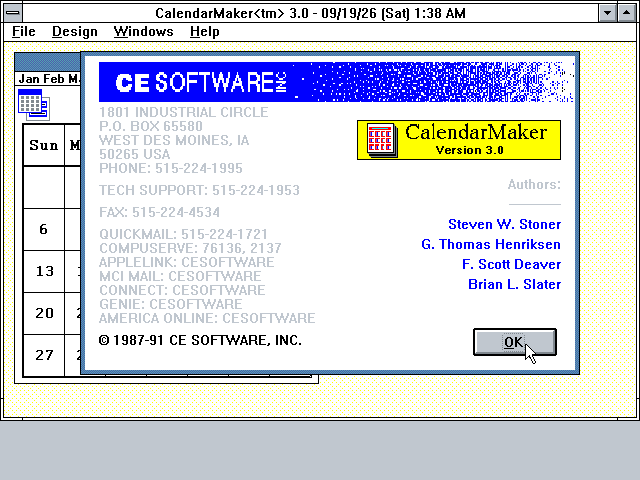Minimize the CalendarMaker window
The width and height of the screenshot is (640, 480).
point(607,13)
